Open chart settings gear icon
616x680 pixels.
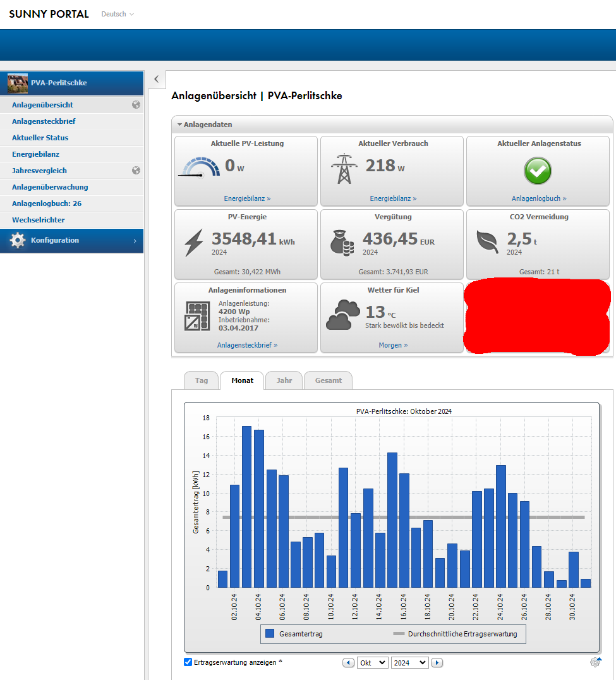point(595,662)
